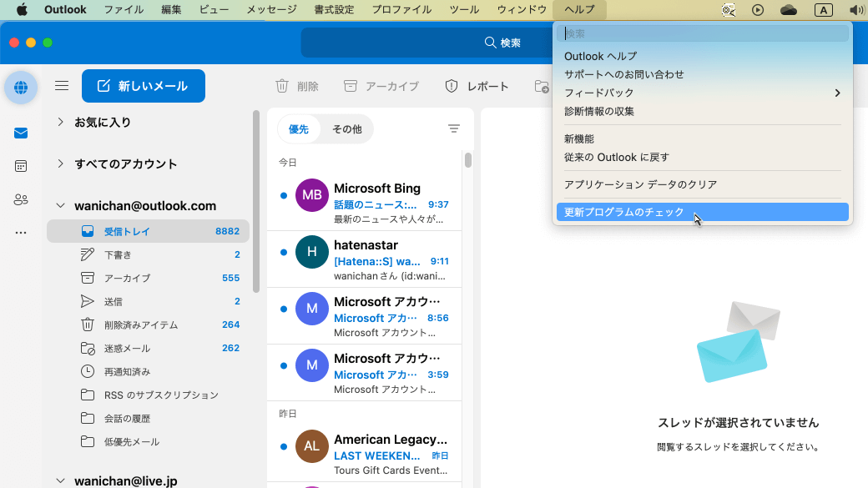This screenshot has height=488, width=868.
Task: Open 削除済みアイテム folder
Action: (148, 324)
